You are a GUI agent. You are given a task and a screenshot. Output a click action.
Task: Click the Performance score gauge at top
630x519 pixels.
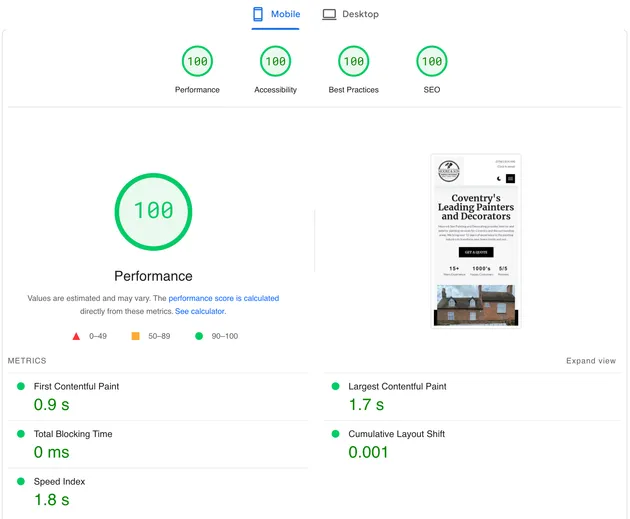pyautogui.click(x=197, y=62)
